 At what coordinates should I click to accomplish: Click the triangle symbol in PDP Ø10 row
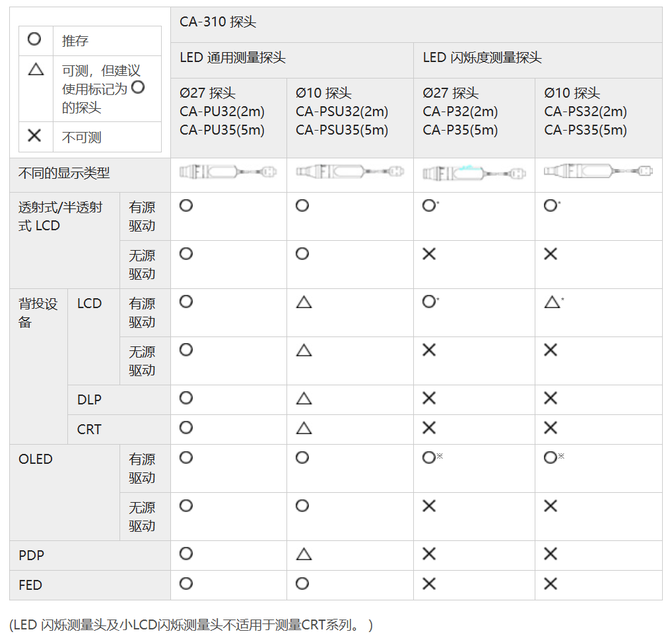point(304,554)
